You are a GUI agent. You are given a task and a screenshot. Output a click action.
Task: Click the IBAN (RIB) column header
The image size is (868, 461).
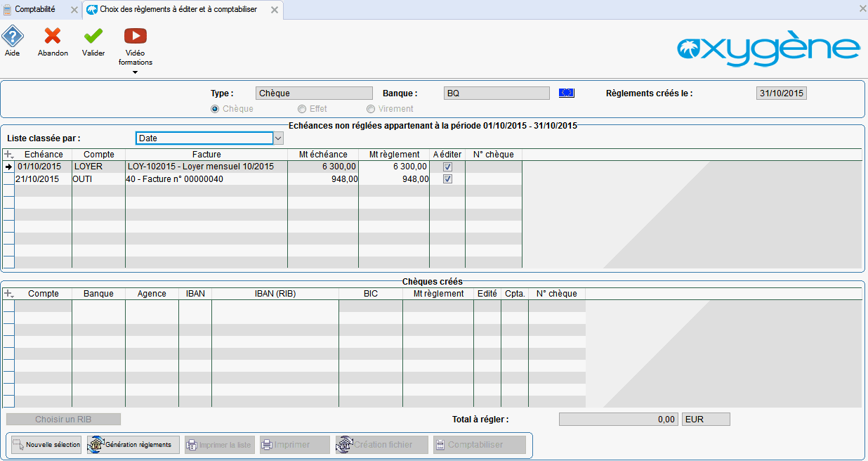tap(275, 294)
